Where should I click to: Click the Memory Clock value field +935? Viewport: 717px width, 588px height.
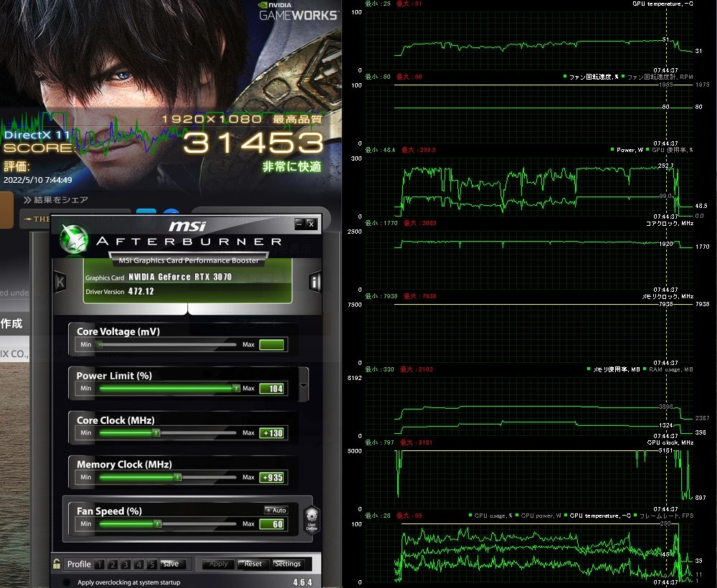coord(272,478)
